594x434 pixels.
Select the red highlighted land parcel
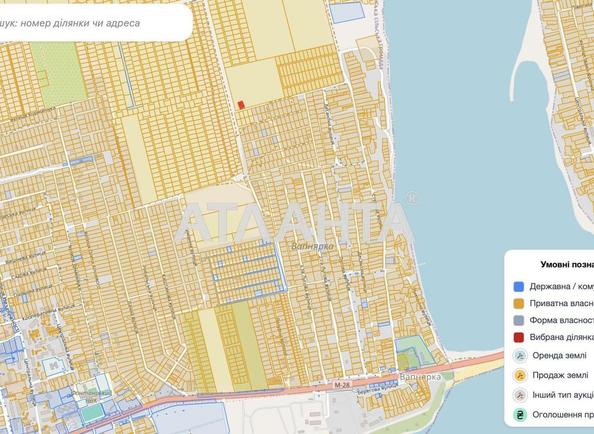tap(241, 105)
